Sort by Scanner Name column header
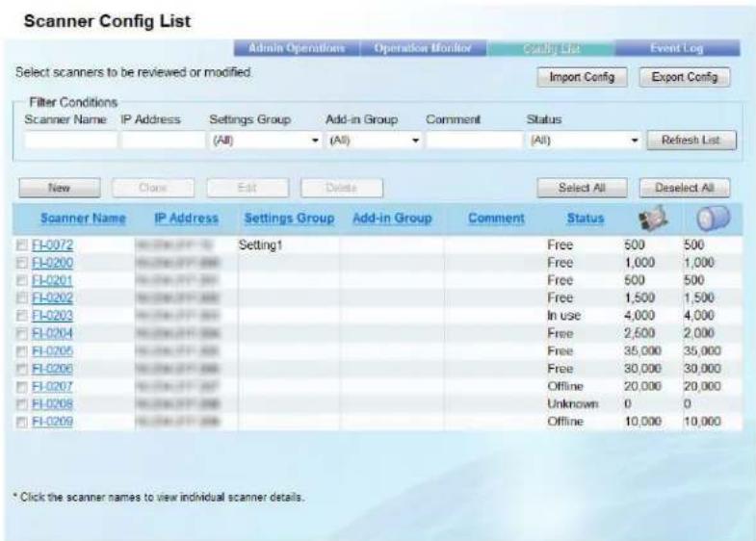The height and width of the screenshot is (541, 756). [83, 219]
